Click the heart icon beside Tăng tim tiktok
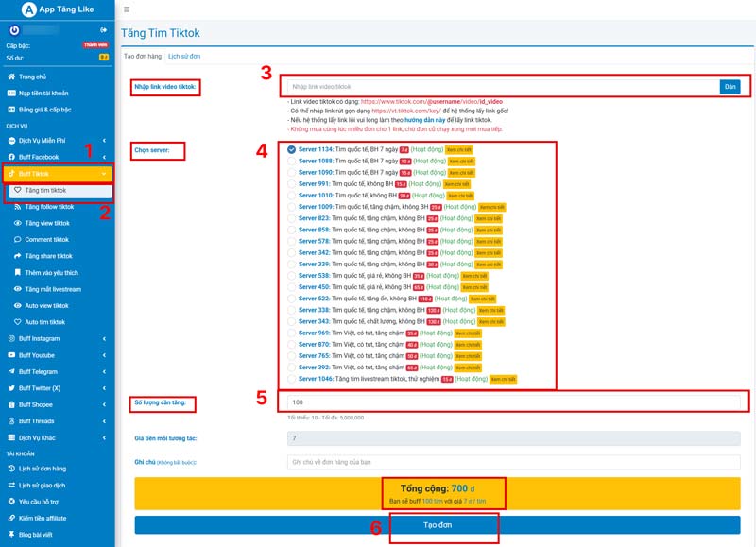The image size is (756, 547). click(18, 191)
